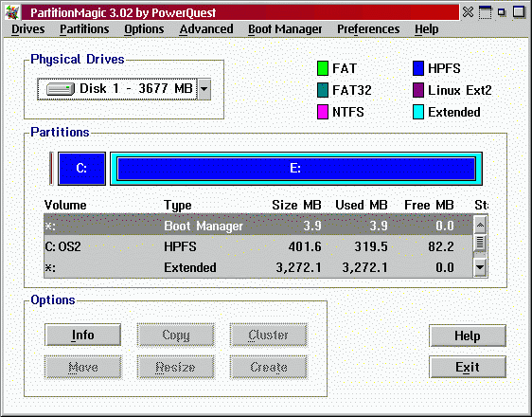Click the FAT32 legend label

[x=352, y=90]
